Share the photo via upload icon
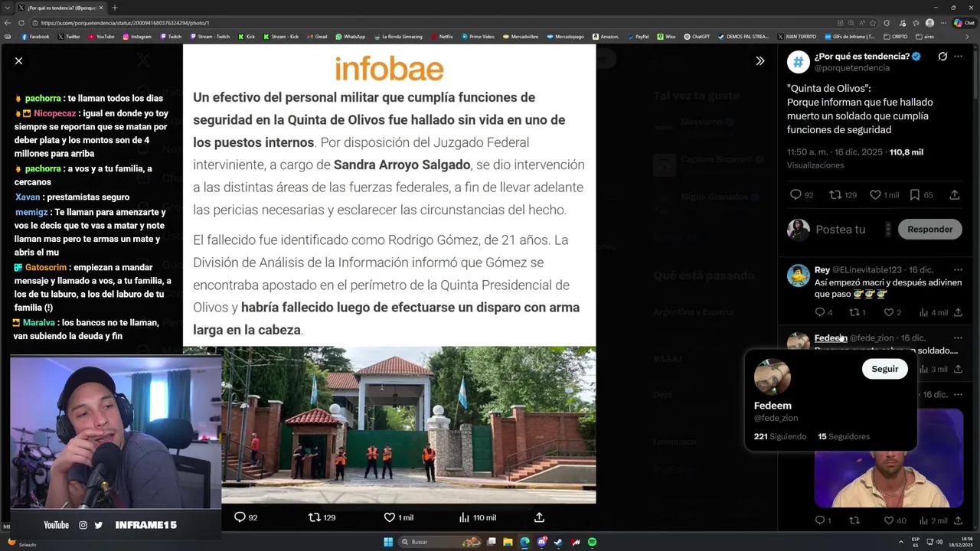Viewport: 980px width, 551px height. click(539, 517)
